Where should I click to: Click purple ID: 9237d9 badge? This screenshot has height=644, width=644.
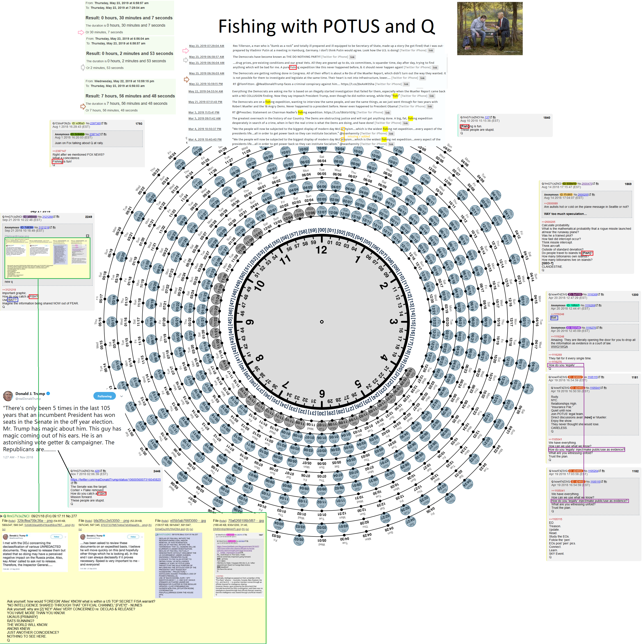pyautogui.click(x=574, y=328)
